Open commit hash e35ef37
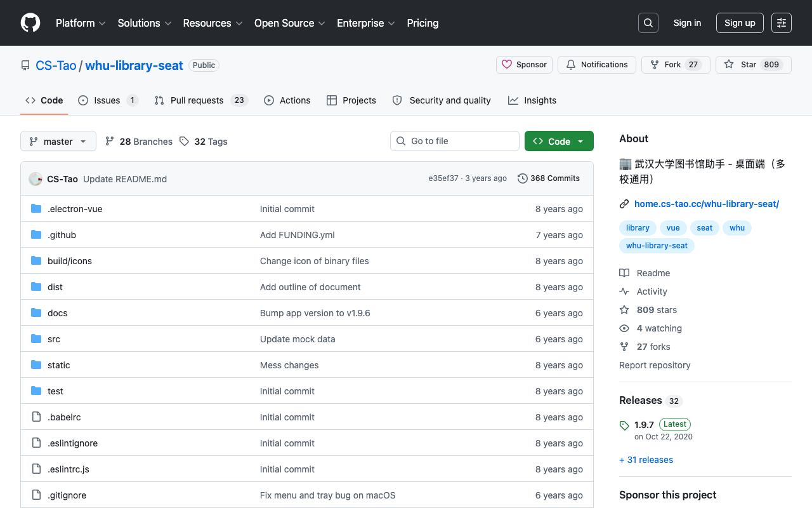Viewport: 812px width, 508px height. 443,178
